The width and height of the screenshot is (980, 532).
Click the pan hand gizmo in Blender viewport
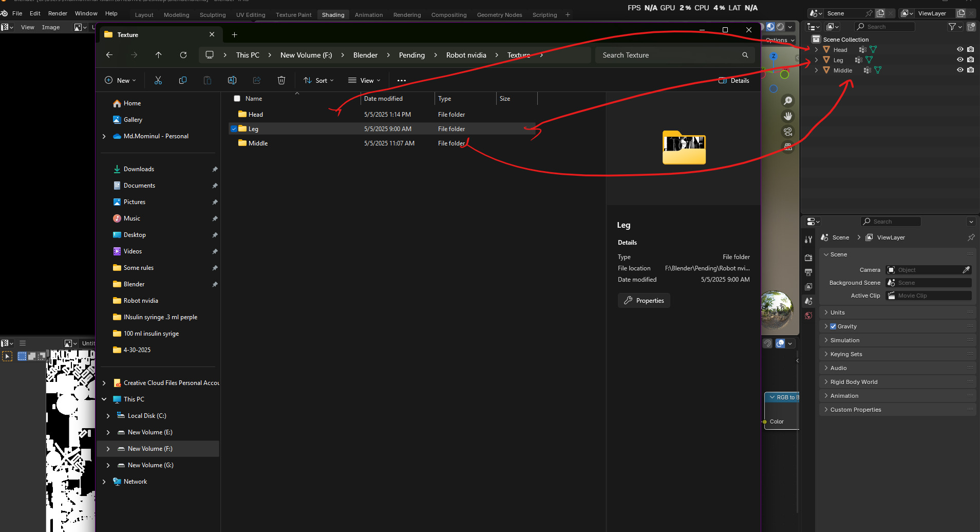pos(788,116)
